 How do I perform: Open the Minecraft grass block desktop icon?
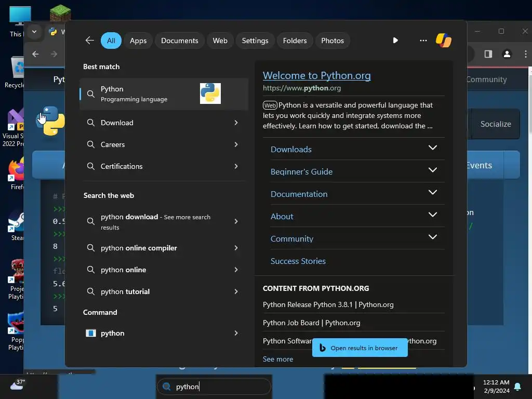[60, 13]
